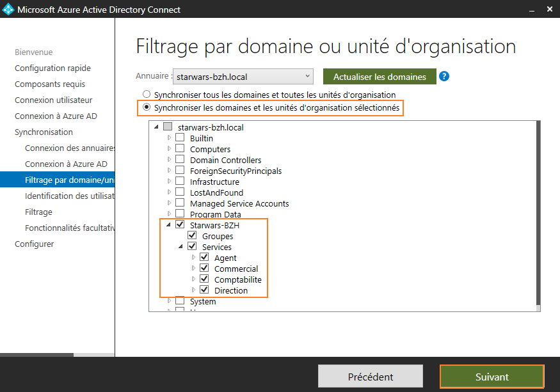Close the Azure AD Connect window

pos(550,10)
